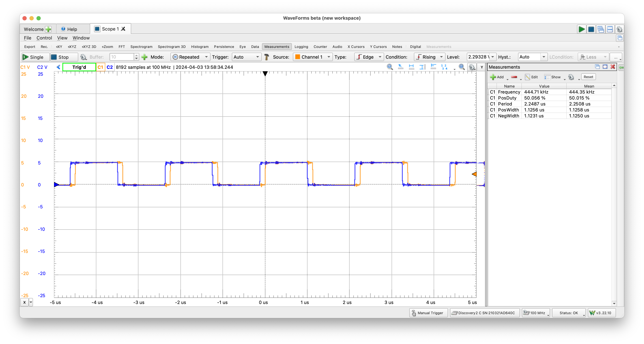The image size is (644, 344).
Task: Toggle the Persistence view
Action: click(224, 47)
